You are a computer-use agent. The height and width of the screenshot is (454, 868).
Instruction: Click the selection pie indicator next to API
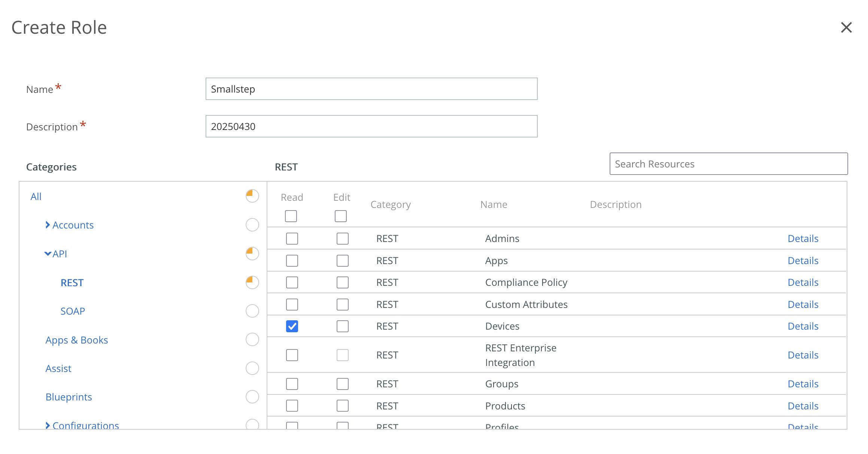pyautogui.click(x=252, y=253)
